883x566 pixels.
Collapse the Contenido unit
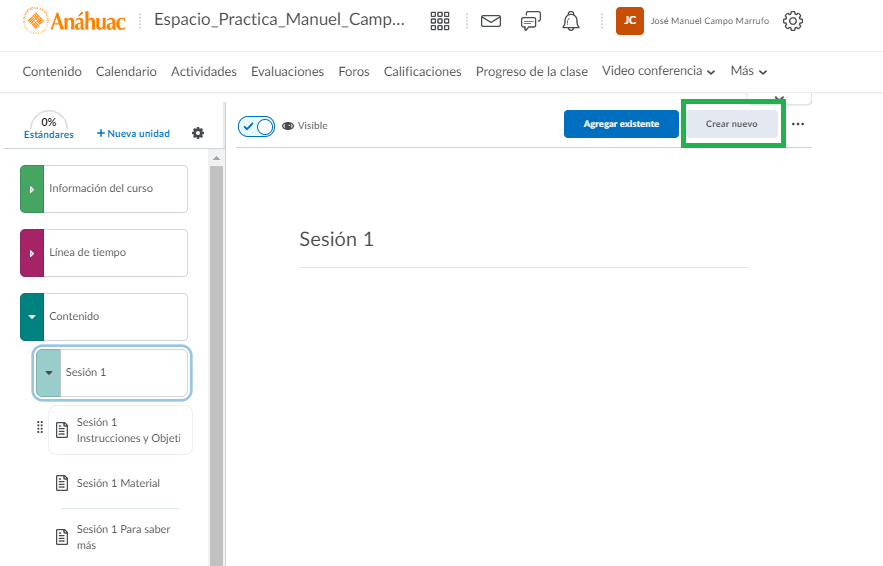point(32,317)
